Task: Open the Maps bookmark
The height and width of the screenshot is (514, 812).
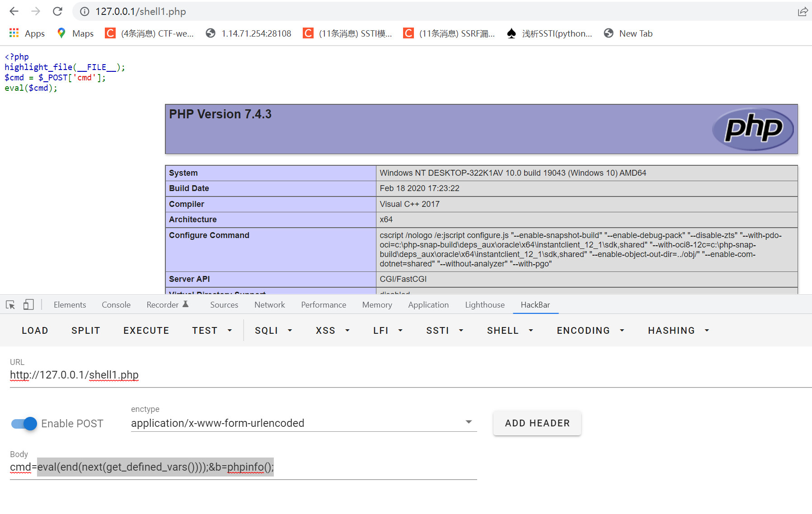Action: (x=75, y=33)
